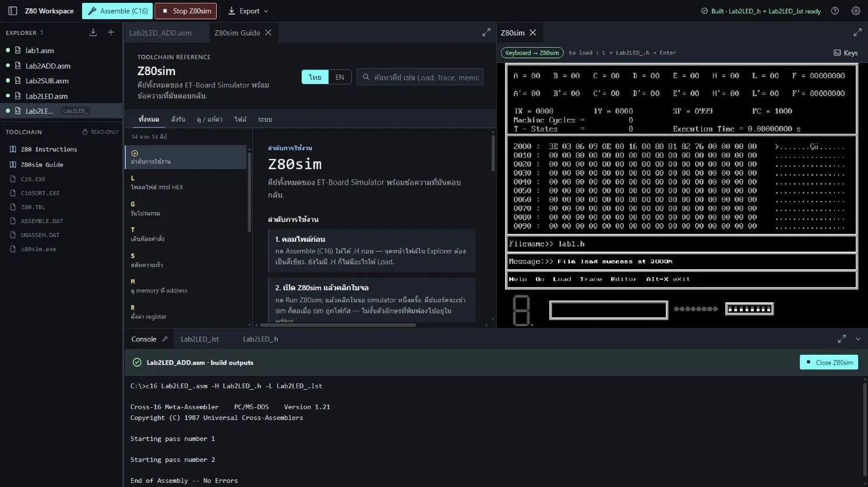Screen dimensions: 868x487
Task: Close the Z80sim panel tab
Action: pos(532,33)
